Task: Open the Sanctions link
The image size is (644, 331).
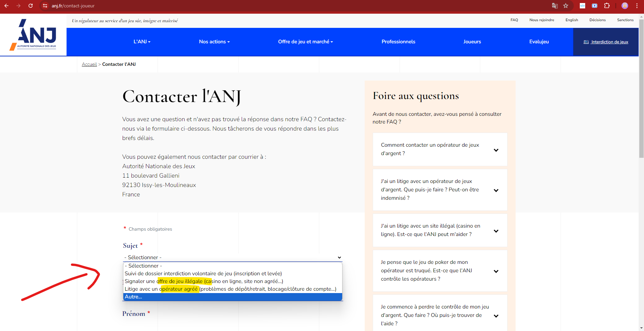Action: coord(625,20)
